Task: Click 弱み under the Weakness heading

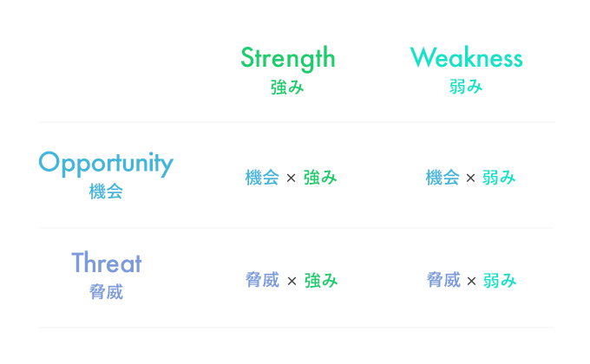Action: click(466, 87)
